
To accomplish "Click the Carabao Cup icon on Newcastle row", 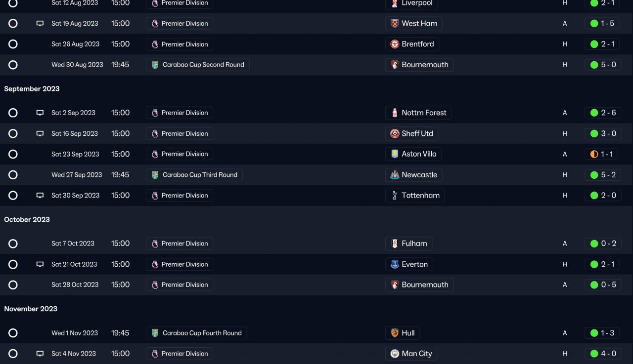I will (x=155, y=175).
